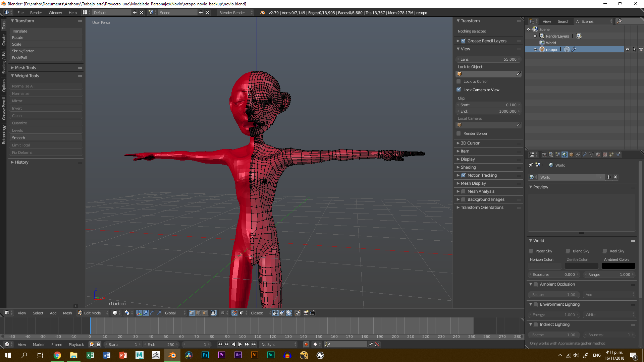Open the Blender Render engine dropdown
Image resolution: width=644 pixels, height=362 pixels.
point(236,12)
